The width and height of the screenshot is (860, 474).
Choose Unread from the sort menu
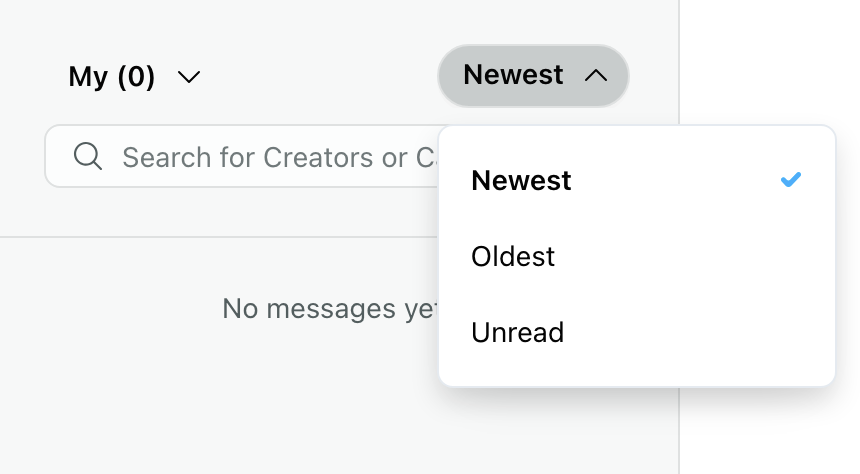(x=637, y=332)
